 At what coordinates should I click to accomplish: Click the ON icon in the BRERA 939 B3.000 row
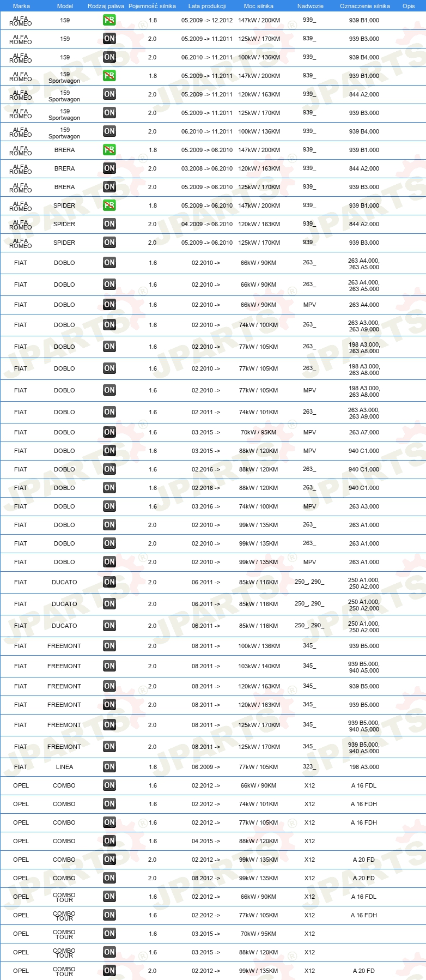coord(109,187)
